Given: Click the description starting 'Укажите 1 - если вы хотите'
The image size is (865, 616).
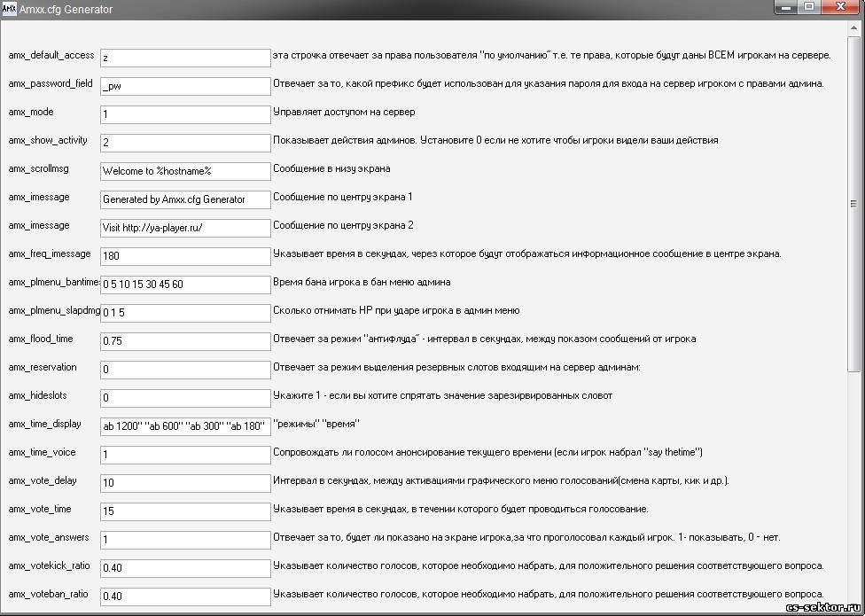Looking at the screenshot, I should tap(442, 395).
